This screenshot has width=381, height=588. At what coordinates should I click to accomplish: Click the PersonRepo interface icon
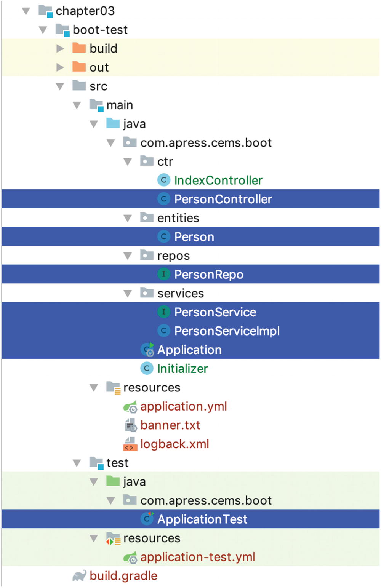click(x=163, y=274)
